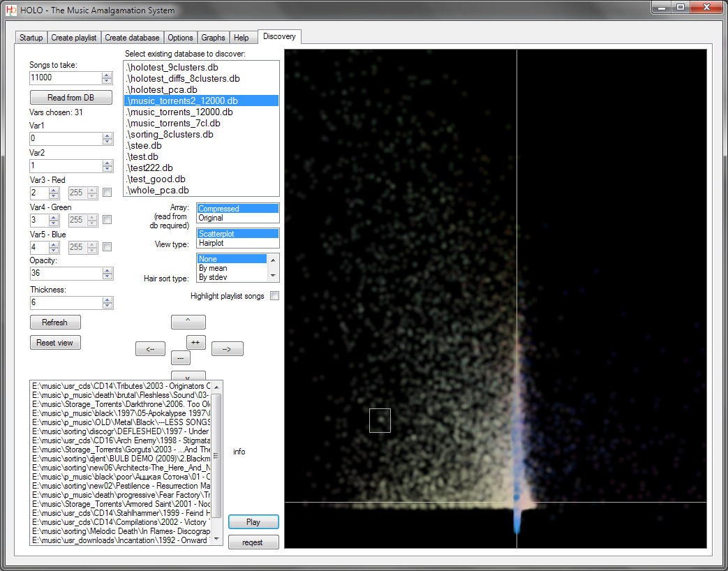The height and width of the screenshot is (571, 728).
Task: Select By stdev hair sort type
Action: tap(232, 277)
